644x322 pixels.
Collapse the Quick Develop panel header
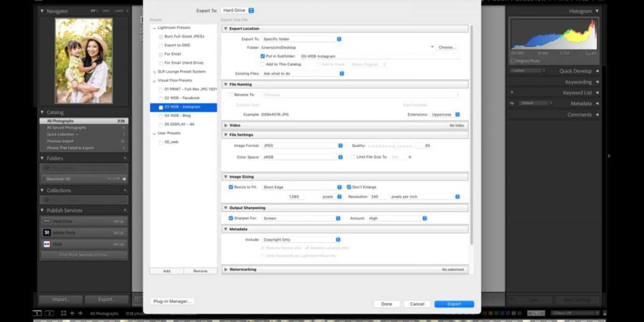pos(576,70)
